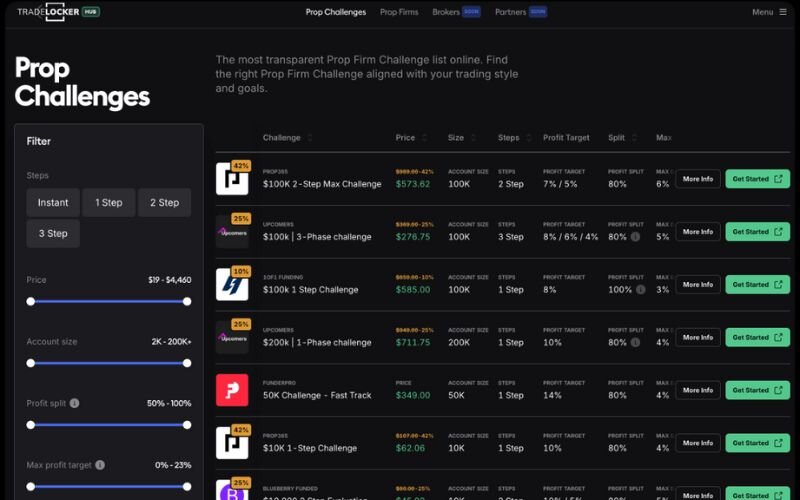Screen dimensions: 800x500
Task: Select the Prop Challenges navigation tab
Action: [x=336, y=12]
